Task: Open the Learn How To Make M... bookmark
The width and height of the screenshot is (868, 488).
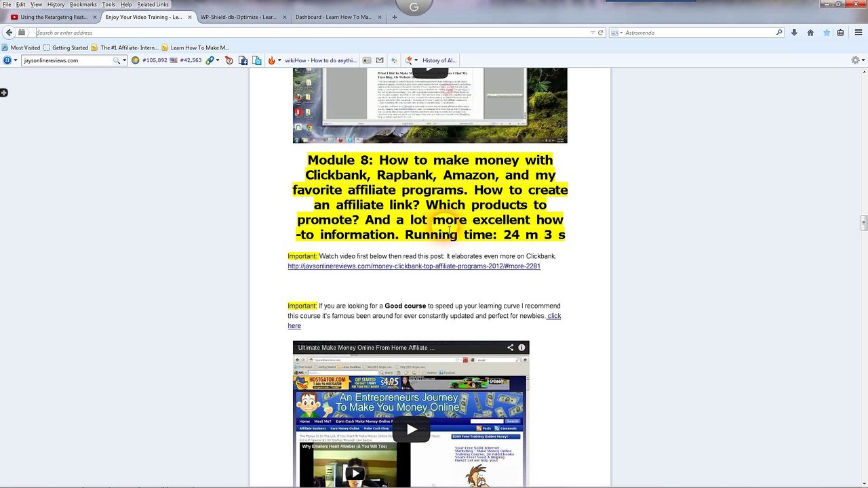Action: [195, 48]
